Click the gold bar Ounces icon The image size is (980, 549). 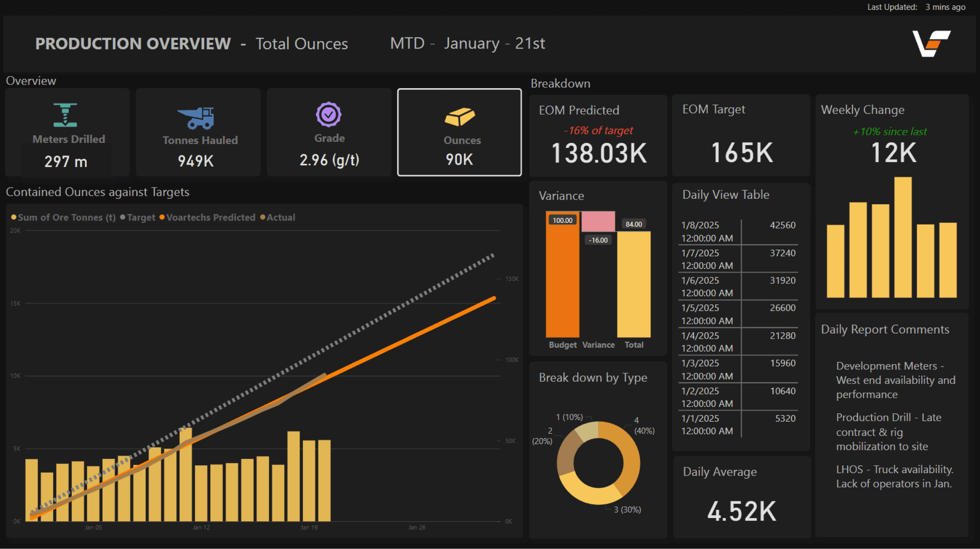coord(459,117)
